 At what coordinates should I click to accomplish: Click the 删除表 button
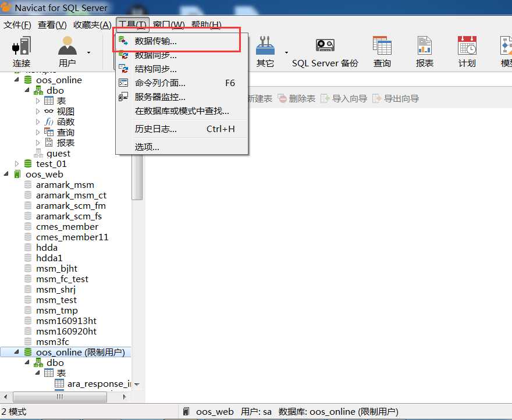click(297, 98)
